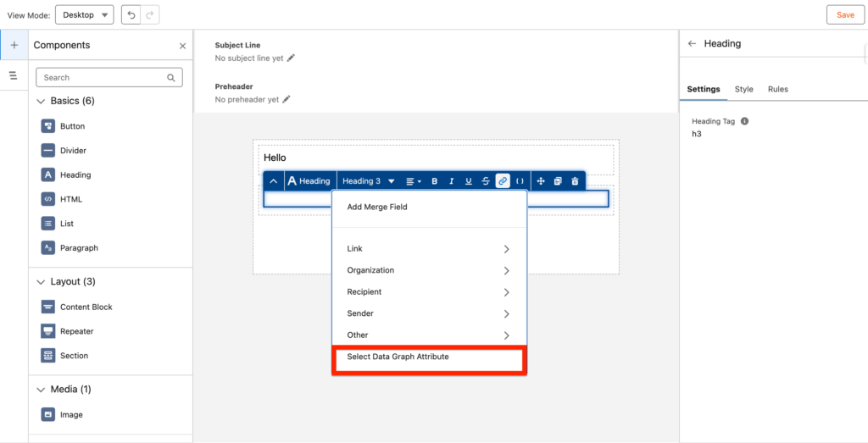Image resolution: width=868 pixels, height=443 pixels.
Task: Edit the subject line with the pencil icon
Action: [x=291, y=58]
